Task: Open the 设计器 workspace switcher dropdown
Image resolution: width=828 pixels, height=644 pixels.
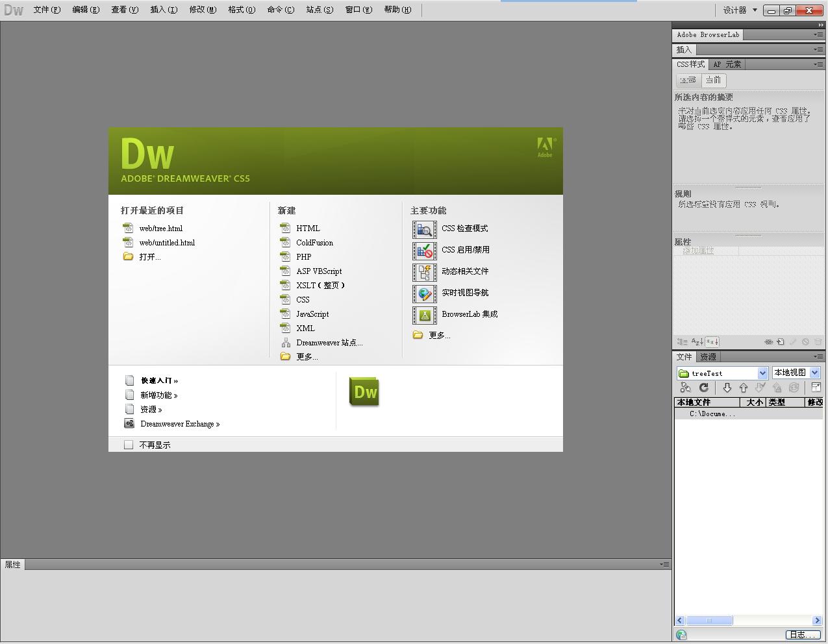Action: (740, 10)
